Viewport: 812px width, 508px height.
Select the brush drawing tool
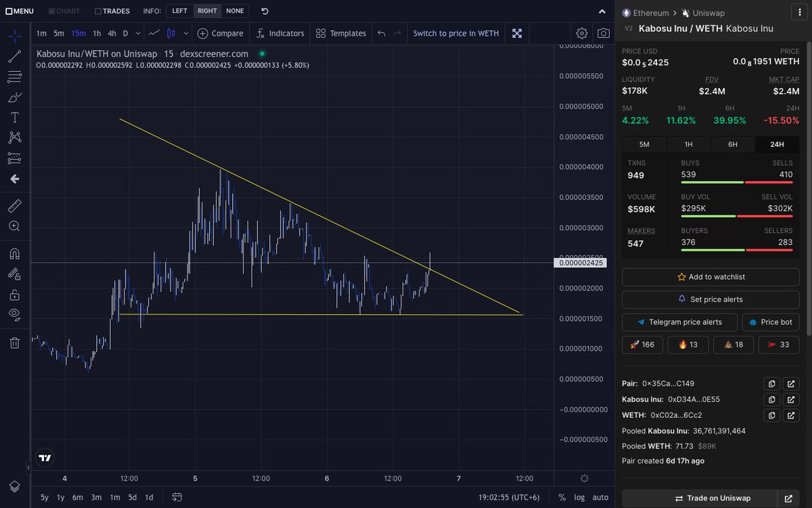(x=14, y=98)
